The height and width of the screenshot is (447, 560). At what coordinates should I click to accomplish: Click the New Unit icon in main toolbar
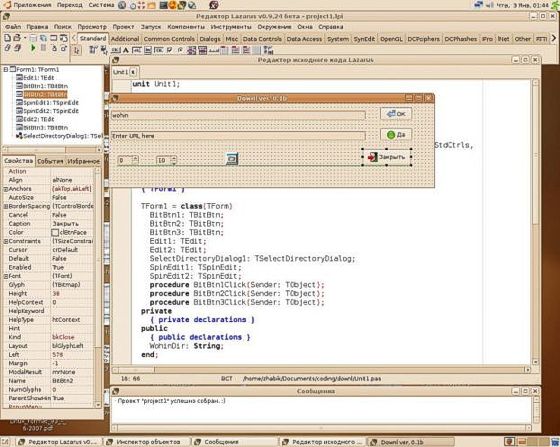pos(7,38)
